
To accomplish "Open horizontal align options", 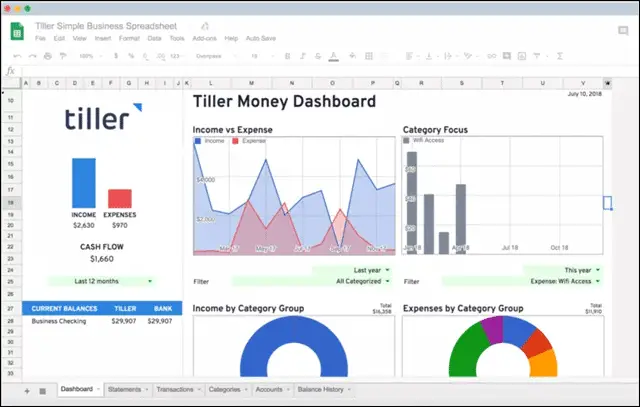I will [412, 56].
